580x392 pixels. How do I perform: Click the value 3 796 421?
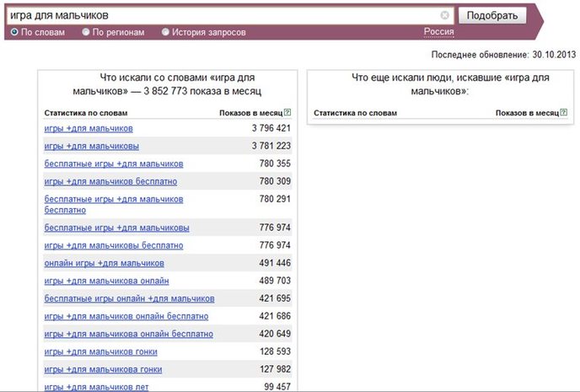(271, 128)
